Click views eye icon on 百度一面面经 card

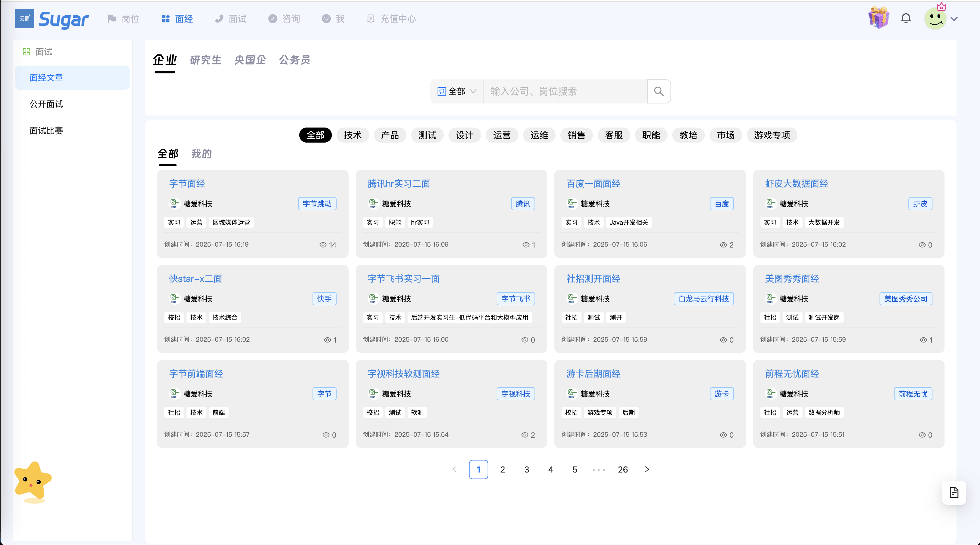[723, 245]
